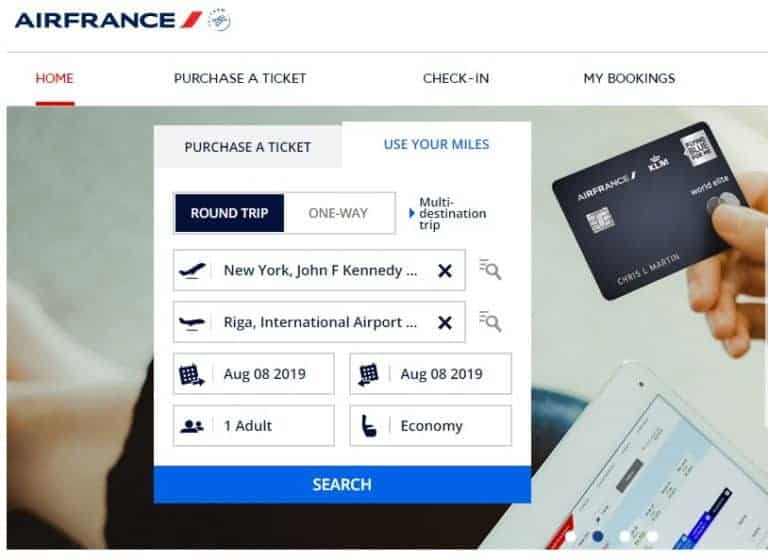Viewport: 768px width, 559px height.
Task: Clear the Riga destination airport
Action: click(x=445, y=323)
